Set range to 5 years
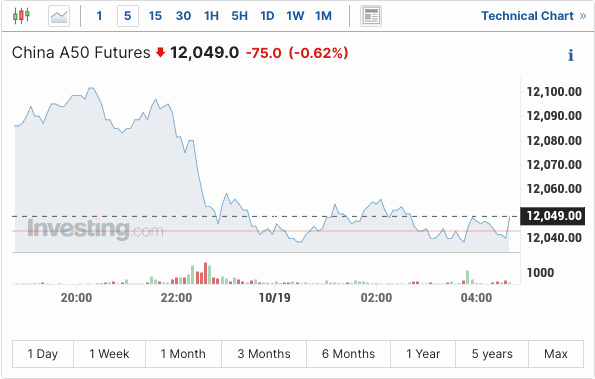Image resolution: width=595 pixels, height=379 pixels. coord(492,354)
